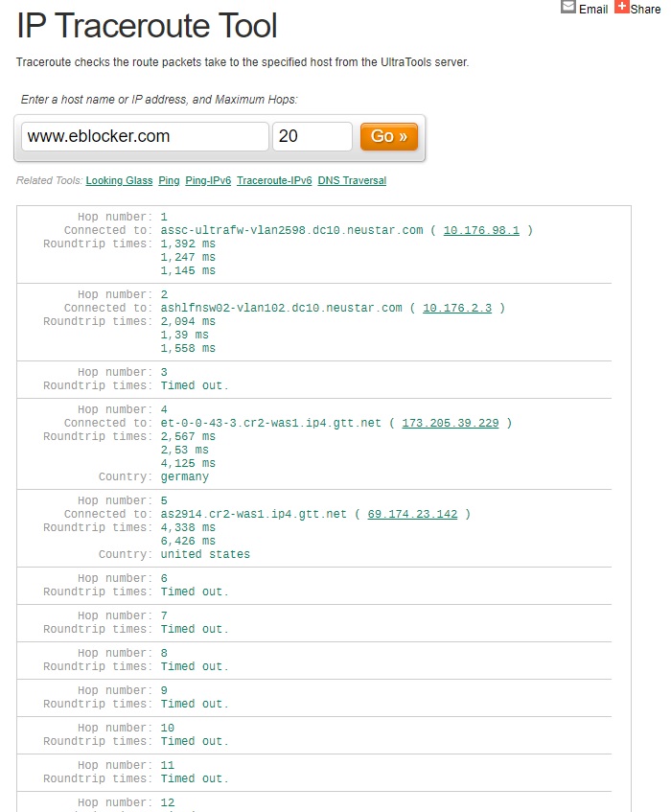This screenshot has height=812, width=671.
Task: Open the Traceroute-IPv6 tool link
Action: [274, 180]
